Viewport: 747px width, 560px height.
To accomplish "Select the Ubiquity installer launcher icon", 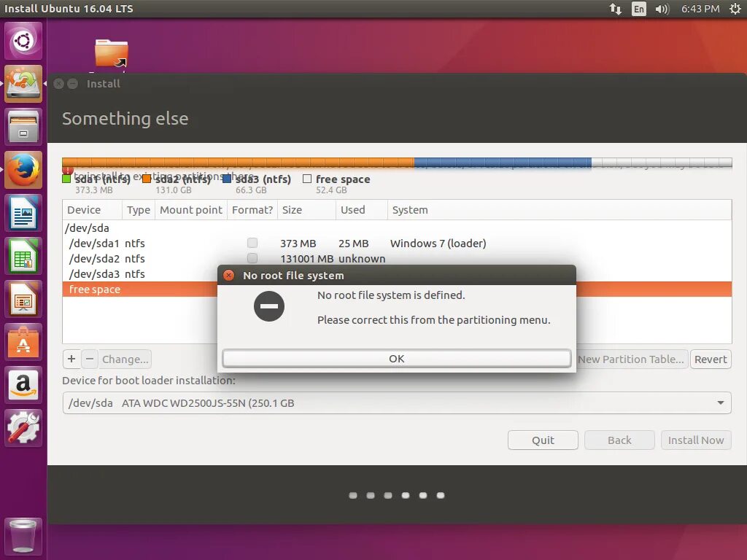I will (x=23, y=84).
